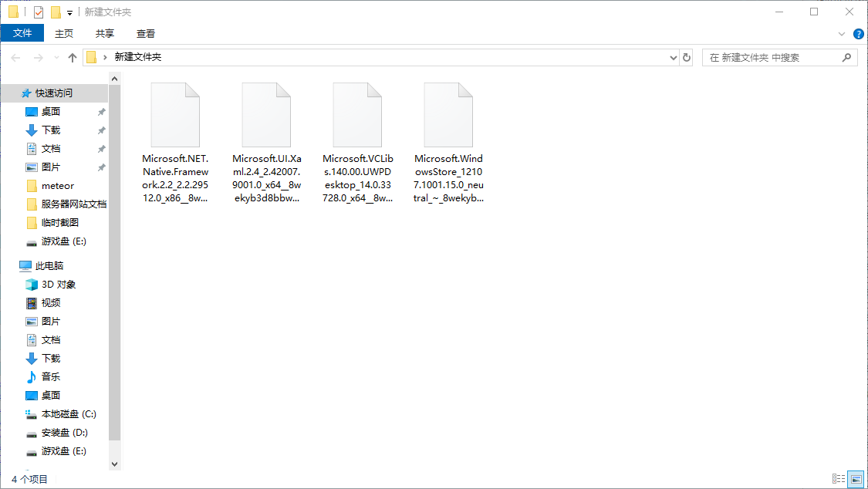
Task: Go back with the left arrow
Action: pyautogui.click(x=15, y=58)
